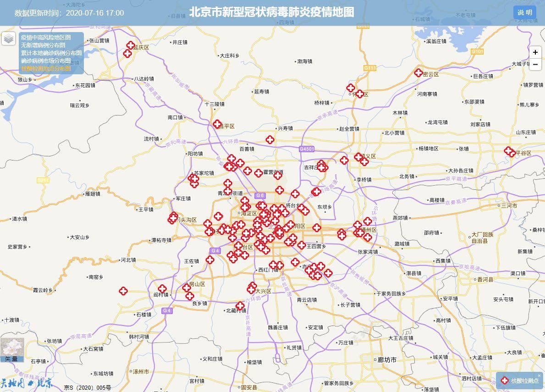Viewport: 545px width, 392px height.
Task: Click the 说明 button in the top right
Action: [x=524, y=12]
